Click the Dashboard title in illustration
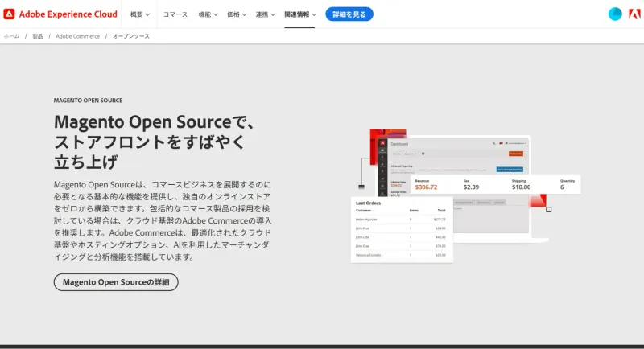Image resolution: width=644 pixels, height=349 pixels. 399,144
